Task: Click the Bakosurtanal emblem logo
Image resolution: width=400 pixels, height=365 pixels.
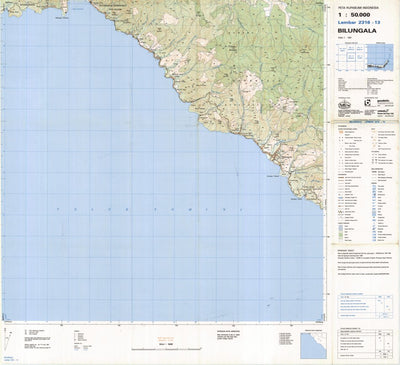Action: [x=344, y=104]
